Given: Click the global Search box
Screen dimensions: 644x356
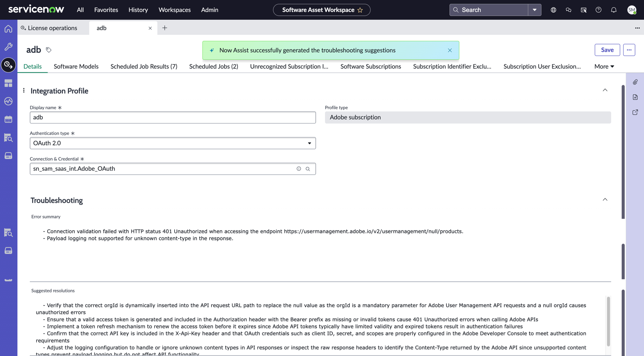Looking at the screenshot, I should 489,10.
